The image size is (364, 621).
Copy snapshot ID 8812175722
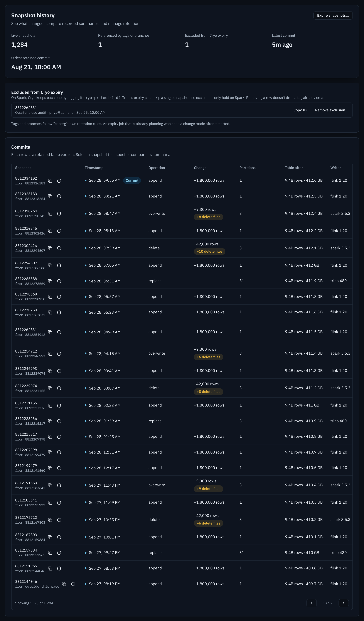tap(50, 520)
